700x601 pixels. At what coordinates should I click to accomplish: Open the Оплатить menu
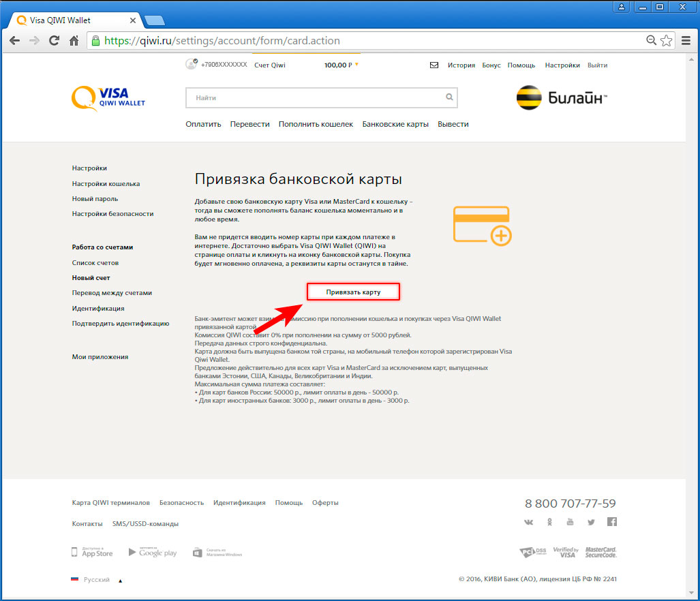203,124
